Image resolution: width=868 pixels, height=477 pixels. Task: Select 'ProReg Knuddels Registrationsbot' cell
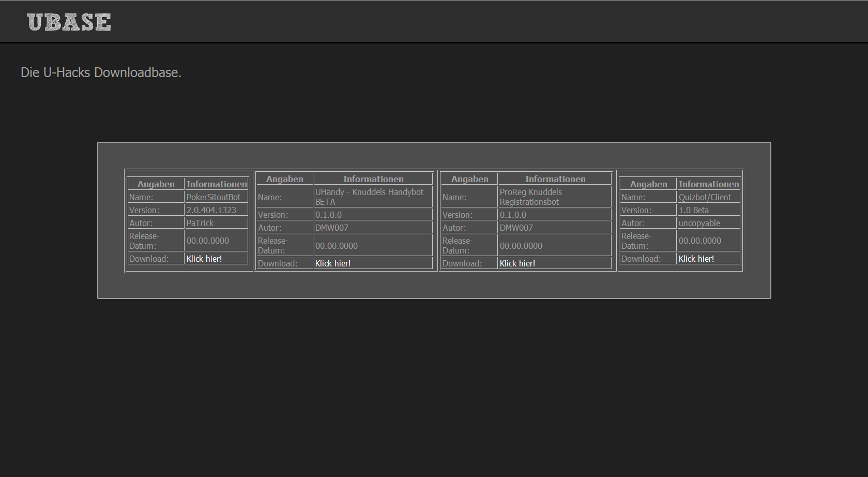[555, 197]
